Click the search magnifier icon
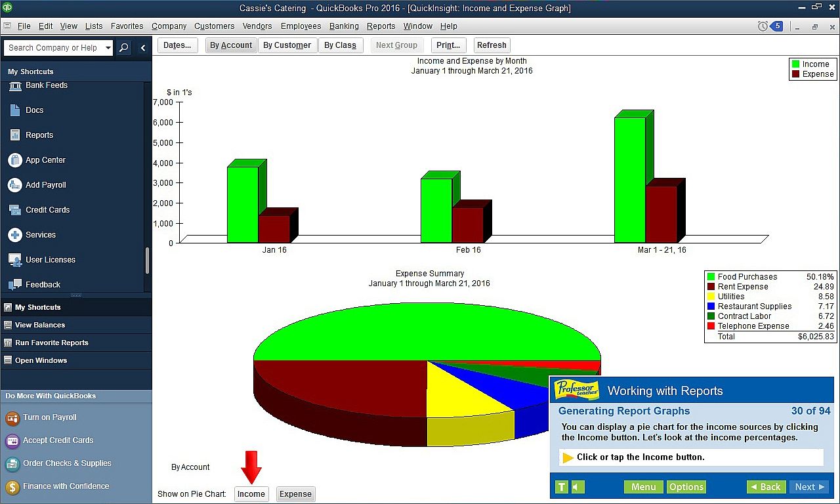Viewport: 840px width, 504px height. point(124,48)
